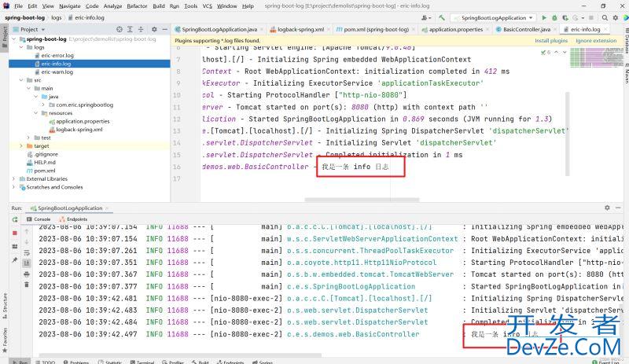Toggle pin tab in the Run panel
Image resolution: width=629 pixels, height=364 pixels.
click(x=15, y=260)
